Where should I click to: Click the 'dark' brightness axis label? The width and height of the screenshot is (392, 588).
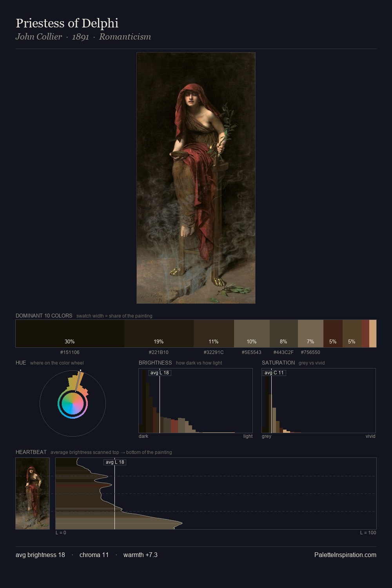143,436
